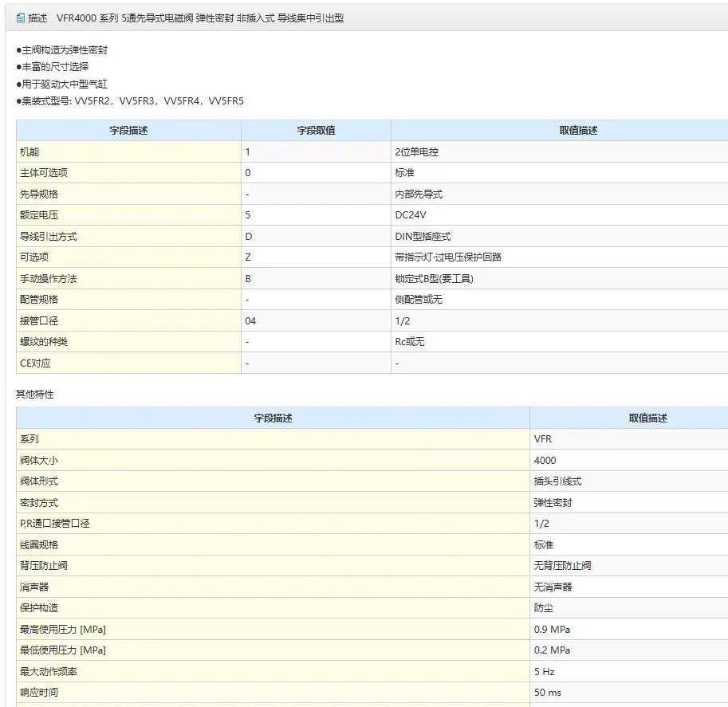Select the 弹性密封 value in the 密封方式 row

click(x=629, y=502)
